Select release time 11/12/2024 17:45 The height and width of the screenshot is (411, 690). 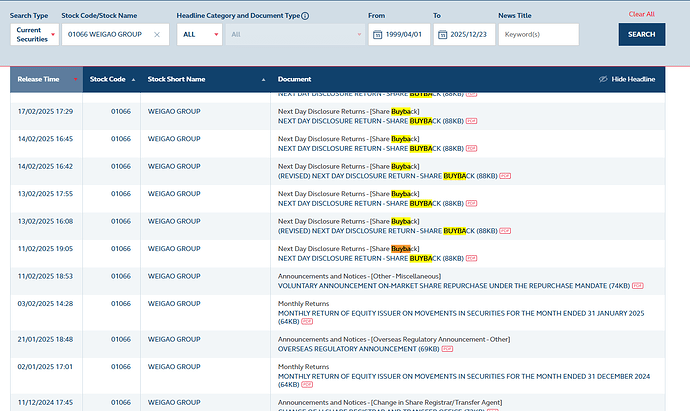45,403
